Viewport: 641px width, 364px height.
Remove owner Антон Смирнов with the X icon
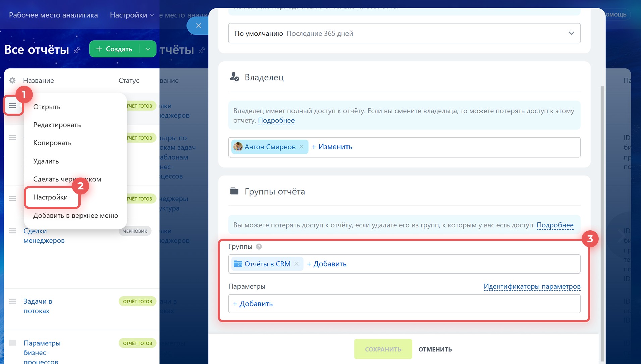coord(301,147)
